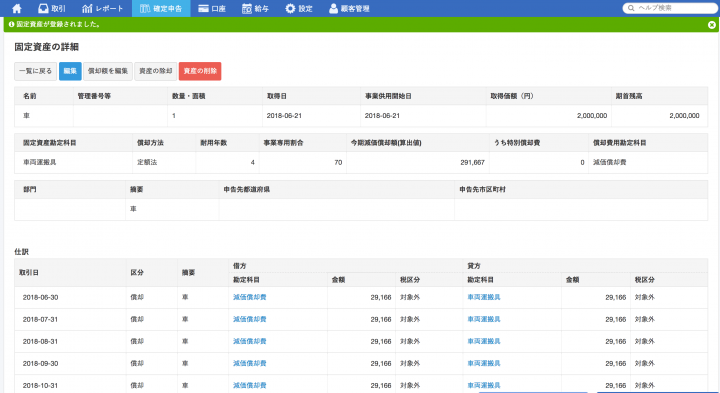Click the info icon in green notification
The width and height of the screenshot is (720, 393).
tap(11, 24)
